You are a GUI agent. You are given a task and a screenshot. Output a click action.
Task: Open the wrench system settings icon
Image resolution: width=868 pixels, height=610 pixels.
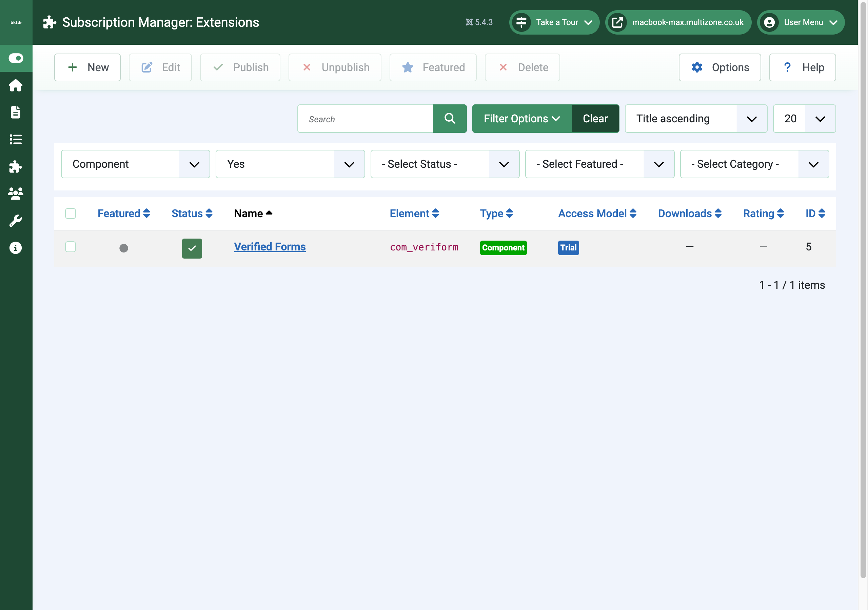[16, 221]
